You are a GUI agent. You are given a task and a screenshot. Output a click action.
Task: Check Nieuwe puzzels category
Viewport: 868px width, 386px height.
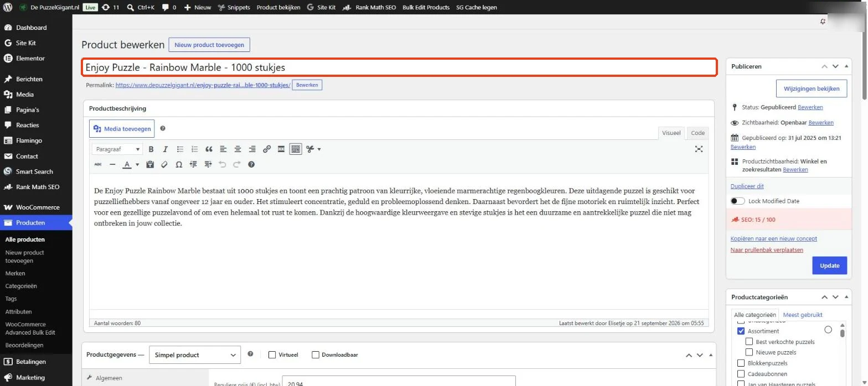tap(750, 352)
